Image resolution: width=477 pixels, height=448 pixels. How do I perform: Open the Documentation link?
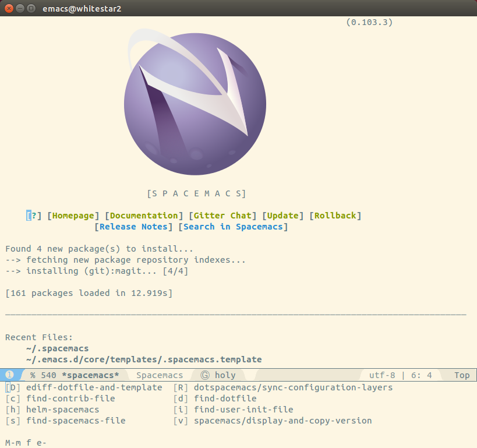144,216
